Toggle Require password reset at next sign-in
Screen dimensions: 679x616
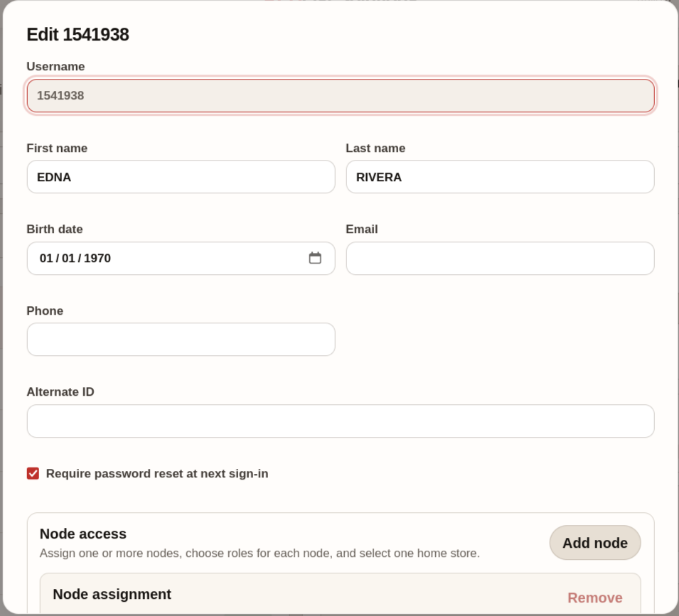[33, 473]
